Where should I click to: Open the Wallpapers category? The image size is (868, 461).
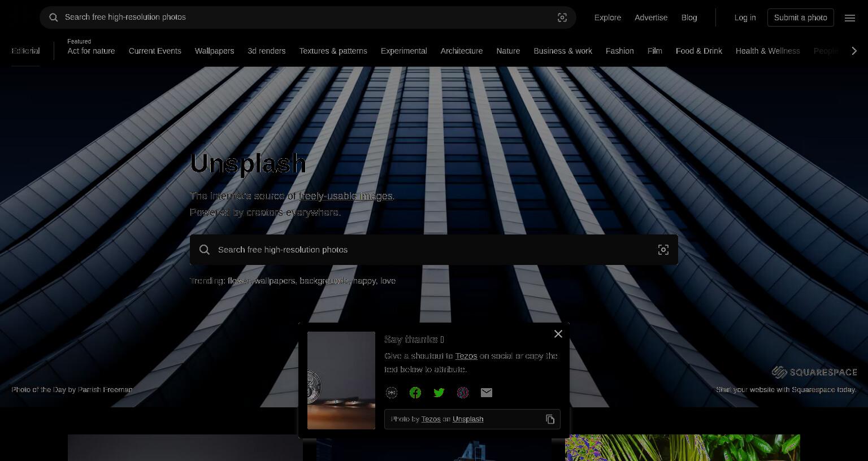[x=214, y=51]
